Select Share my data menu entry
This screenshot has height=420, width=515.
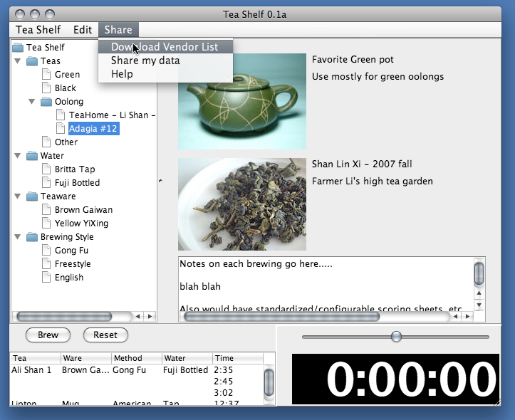pyautogui.click(x=145, y=61)
